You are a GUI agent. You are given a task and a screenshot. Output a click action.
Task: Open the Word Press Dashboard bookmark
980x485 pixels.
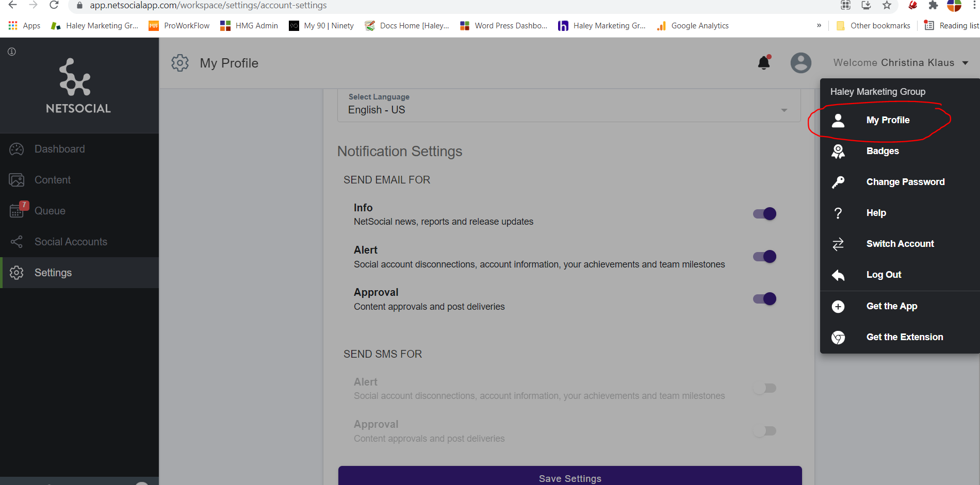point(503,26)
